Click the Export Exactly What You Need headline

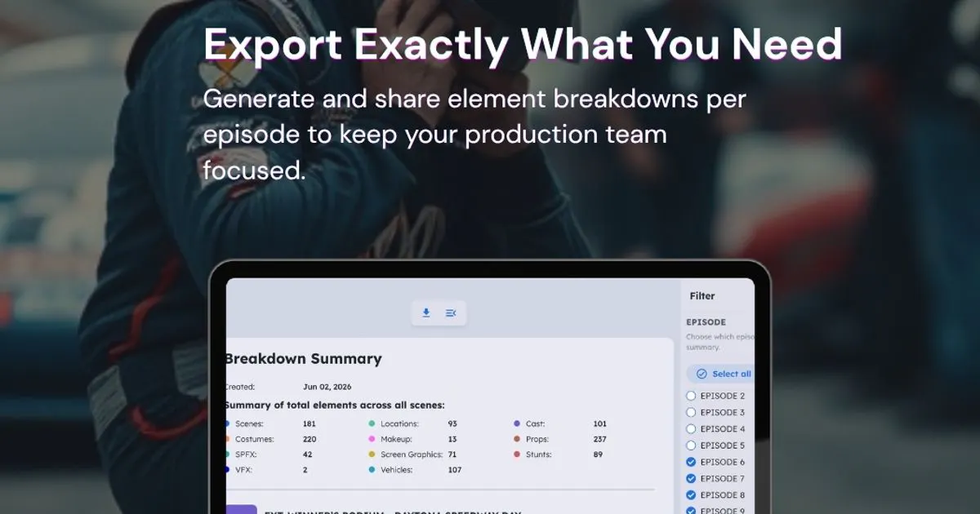pyautogui.click(x=523, y=44)
